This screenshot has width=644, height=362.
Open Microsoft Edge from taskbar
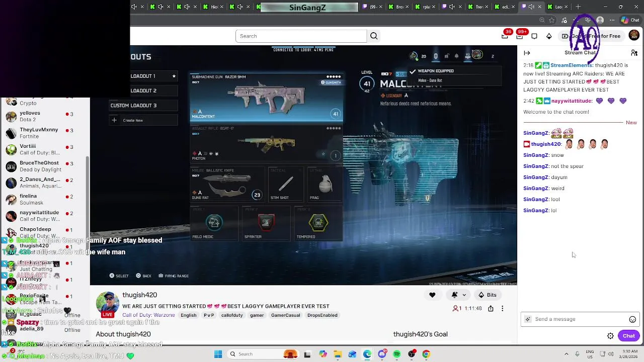click(x=367, y=354)
